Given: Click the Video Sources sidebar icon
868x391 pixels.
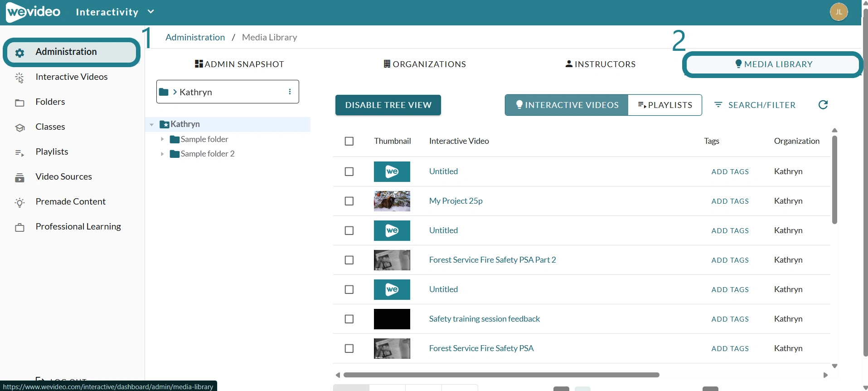Looking at the screenshot, I should [19, 177].
